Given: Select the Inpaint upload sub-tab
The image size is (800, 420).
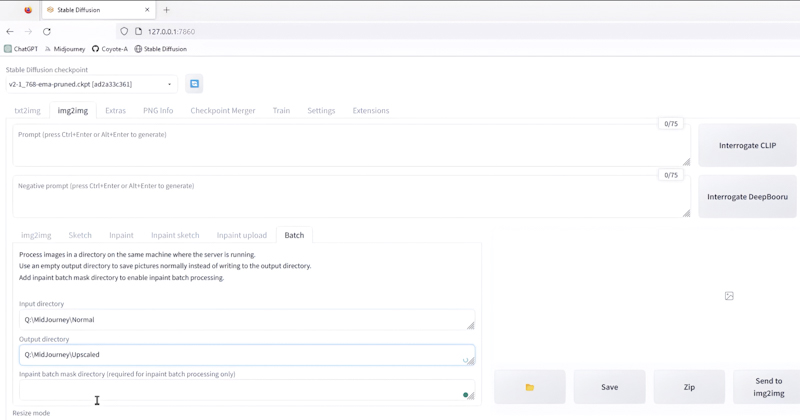Looking at the screenshot, I should pos(242,235).
